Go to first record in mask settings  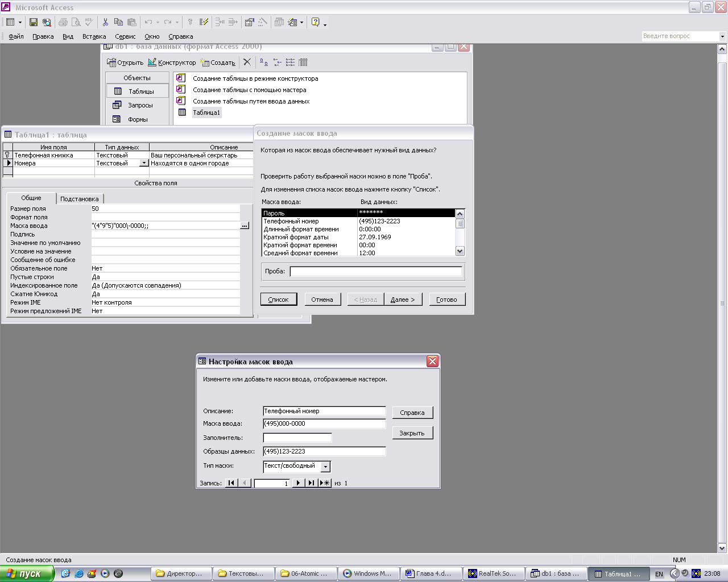coord(231,483)
